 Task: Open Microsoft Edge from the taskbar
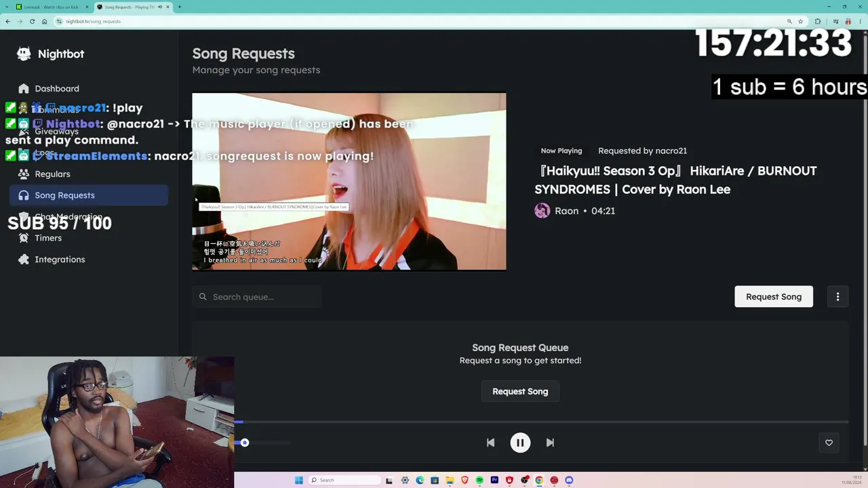(420, 481)
